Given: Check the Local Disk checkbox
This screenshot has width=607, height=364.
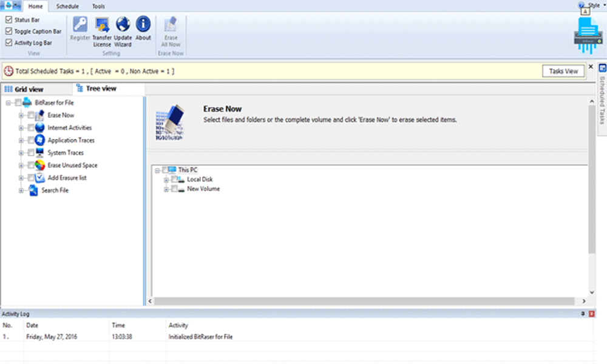Looking at the screenshot, I should 174,179.
